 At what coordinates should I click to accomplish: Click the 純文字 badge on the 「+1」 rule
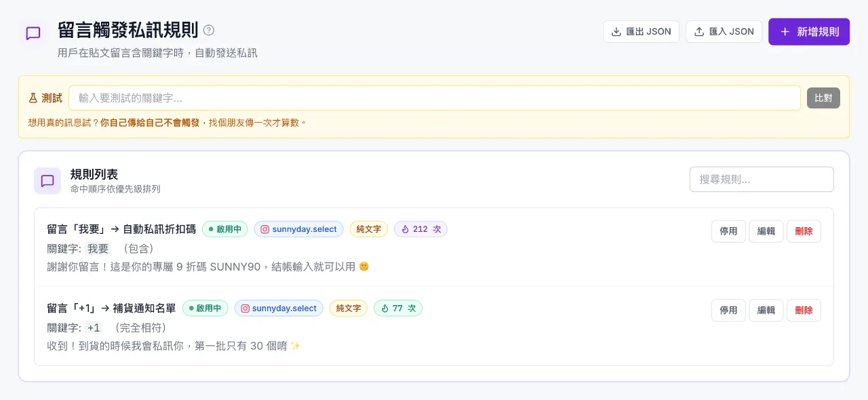click(x=349, y=308)
